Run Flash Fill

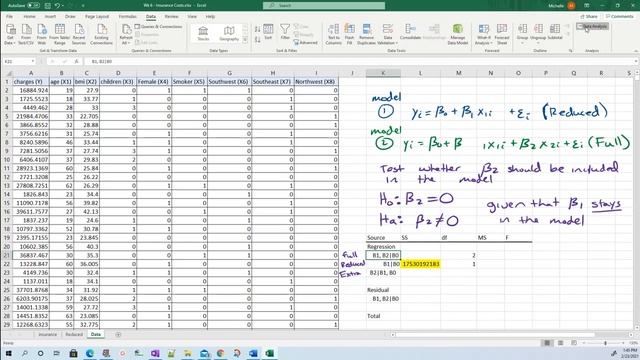click(349, 34)
